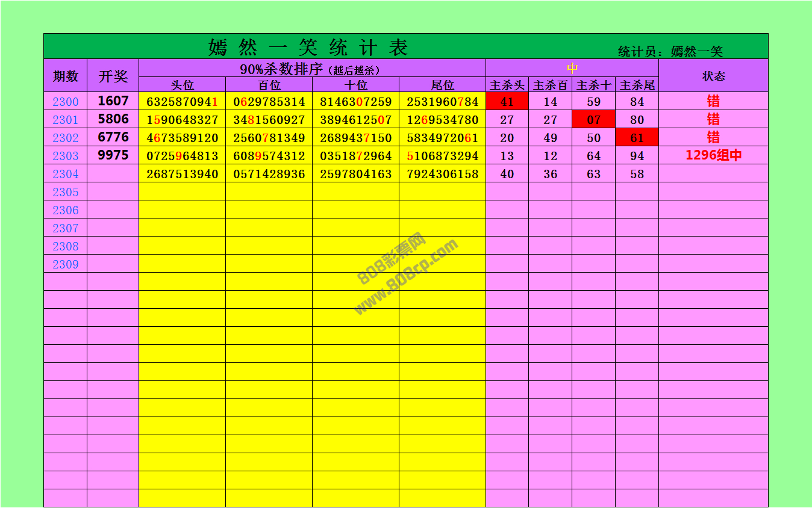This screenshot has width=812, height=508.
Task: Click the 头位 sub-column header
Action: [182, 85]
